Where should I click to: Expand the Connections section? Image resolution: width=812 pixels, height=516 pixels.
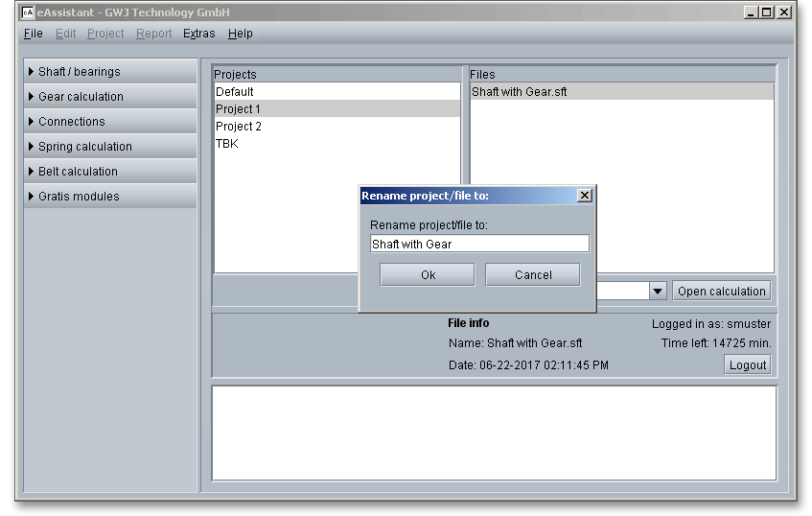click(x=110, y=122)
